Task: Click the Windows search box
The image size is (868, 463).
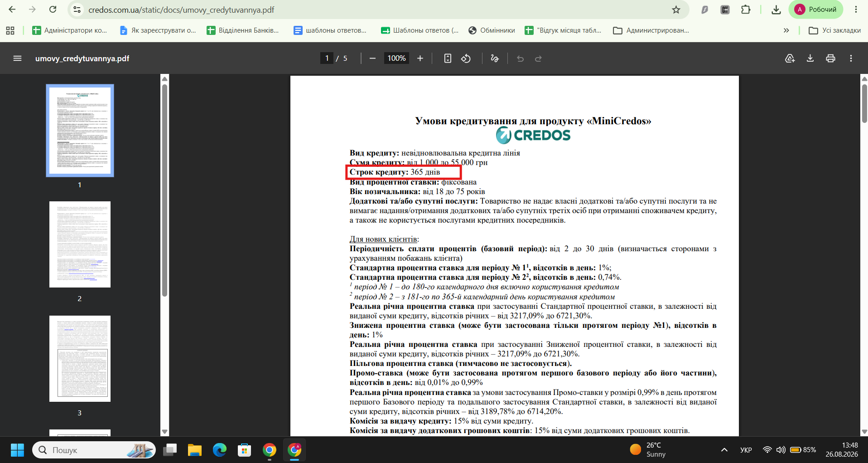Action: click(94, 450)
